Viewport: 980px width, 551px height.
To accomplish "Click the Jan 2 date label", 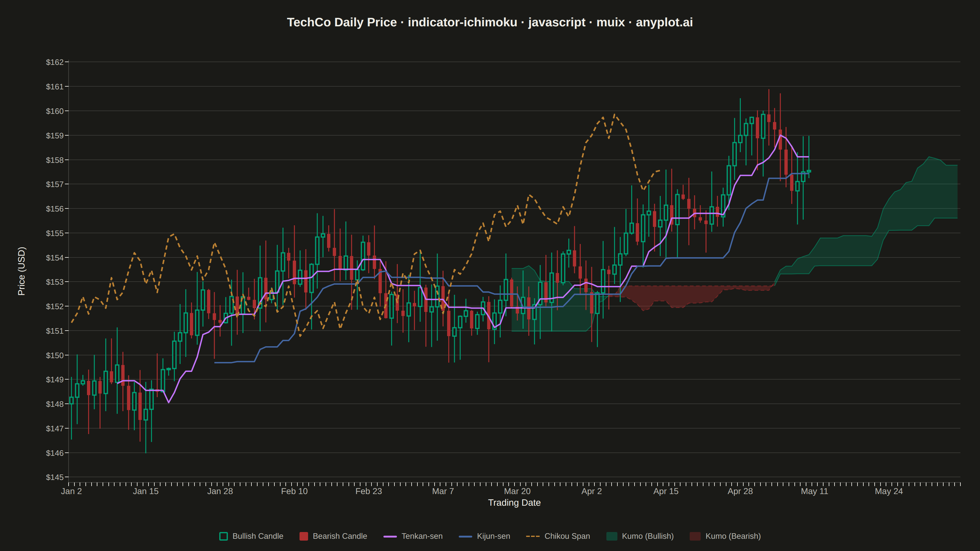I will [x=72, y=491].
